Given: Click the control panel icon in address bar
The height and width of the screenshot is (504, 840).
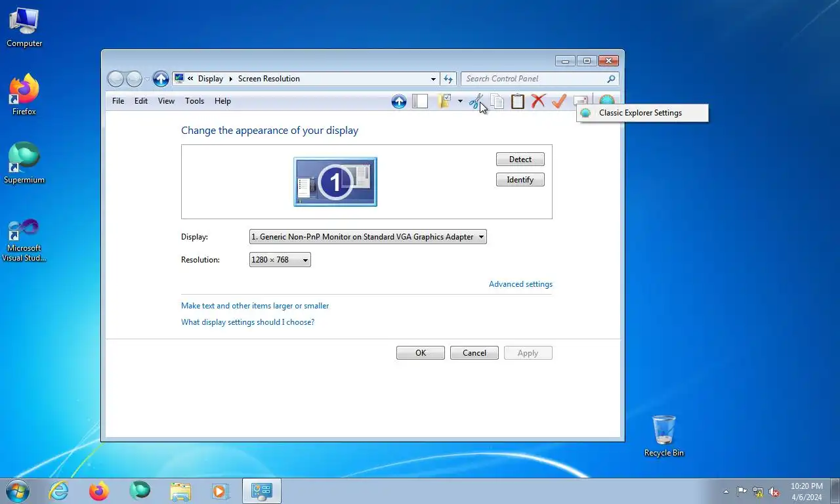Looking at the screenshot, I should point(179,79).
